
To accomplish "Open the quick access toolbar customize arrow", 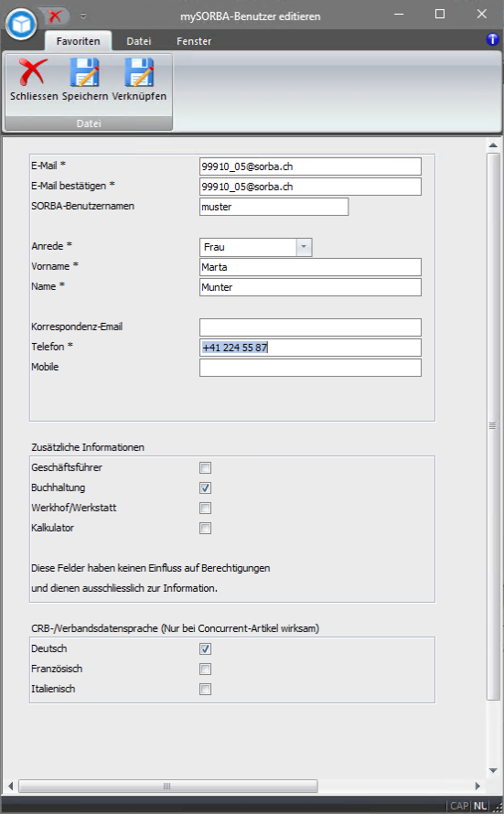I will click(83, 16).
